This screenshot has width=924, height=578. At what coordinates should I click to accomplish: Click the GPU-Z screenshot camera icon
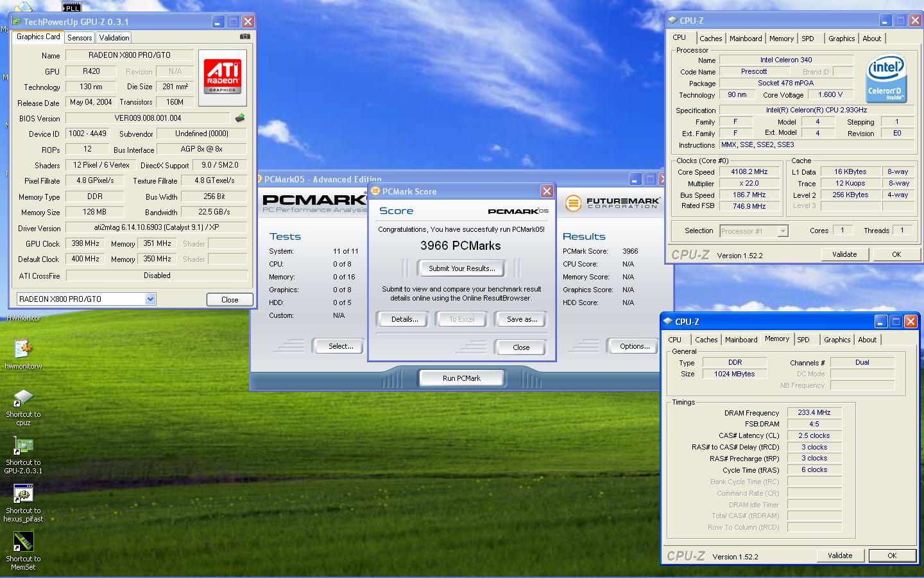tap(245, 37)
